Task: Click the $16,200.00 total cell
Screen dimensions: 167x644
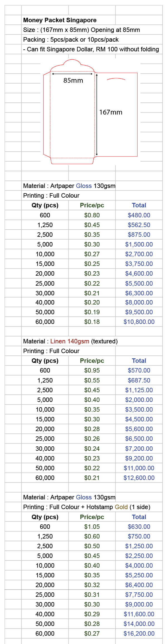Action: [x=139, y=633]
